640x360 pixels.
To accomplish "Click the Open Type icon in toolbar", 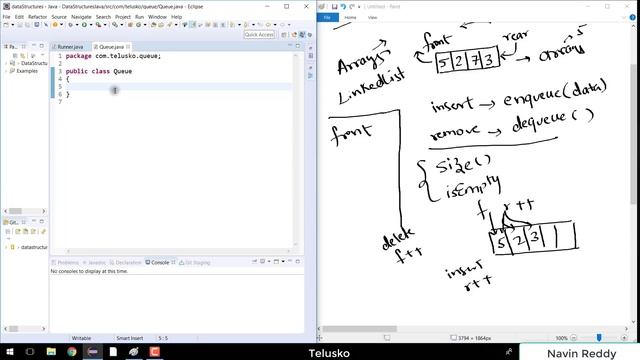I will [153, 25].
